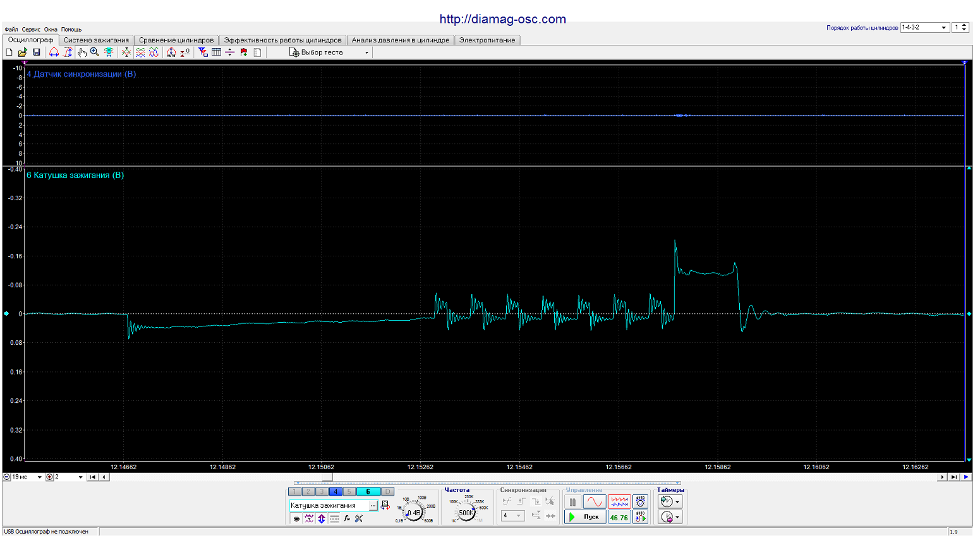Toggle separate stacked waveforms view icon
The width and height of the screenshot is (980, 538).
[x=140, y=52]
